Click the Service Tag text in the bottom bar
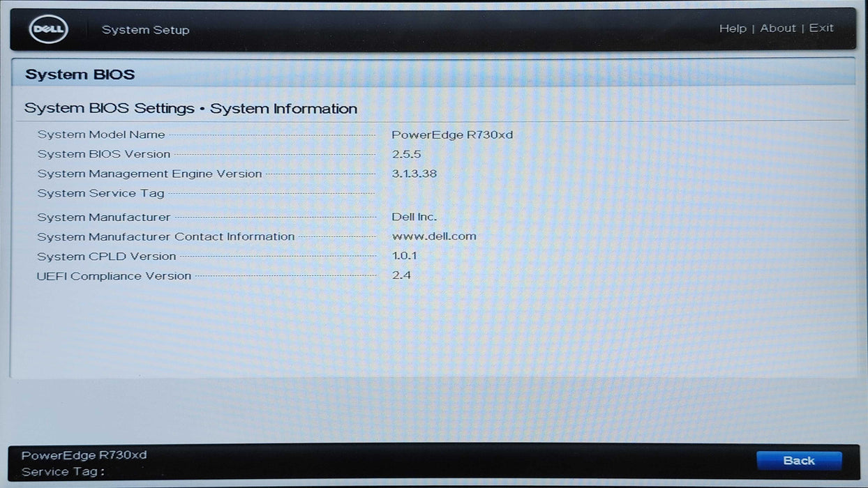 point(63,472)
